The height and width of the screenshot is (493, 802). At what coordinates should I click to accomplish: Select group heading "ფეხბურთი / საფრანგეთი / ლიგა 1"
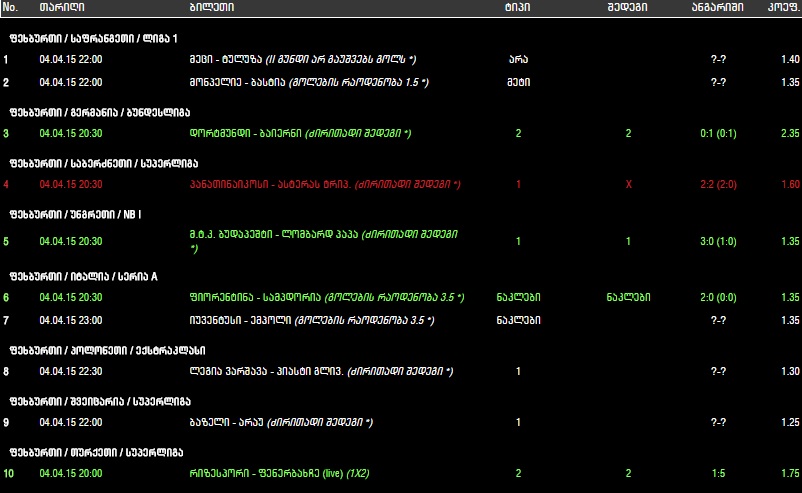93,38
